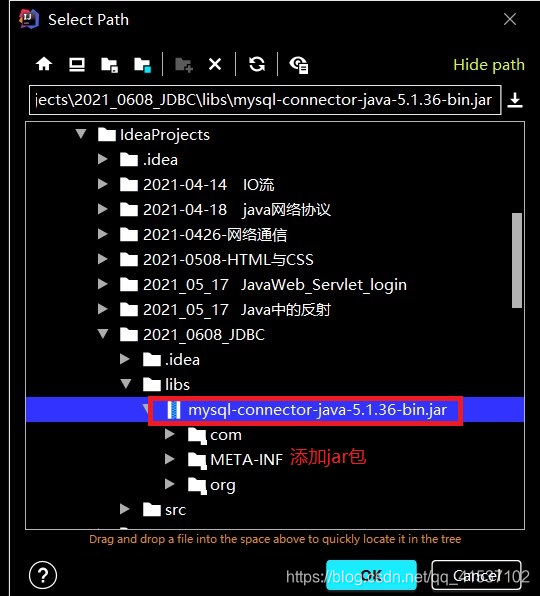Expand the .idea folder inside 2021_0608_JDBC
The width and height of the screenshot is (540, 596).
click(125, 359)
